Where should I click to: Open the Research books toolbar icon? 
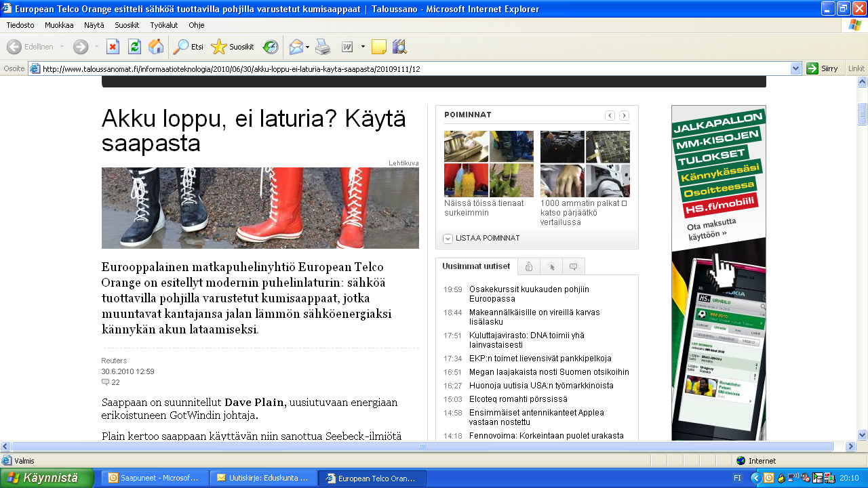[x=399, y=47]
